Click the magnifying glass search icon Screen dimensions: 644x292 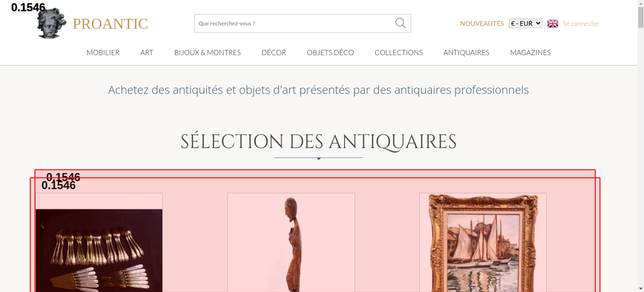coord(400,23)
